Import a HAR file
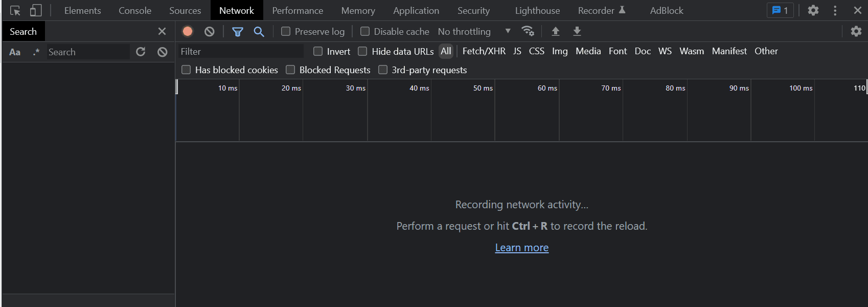This screenshot has width=868, height=307. coord(555,31)
